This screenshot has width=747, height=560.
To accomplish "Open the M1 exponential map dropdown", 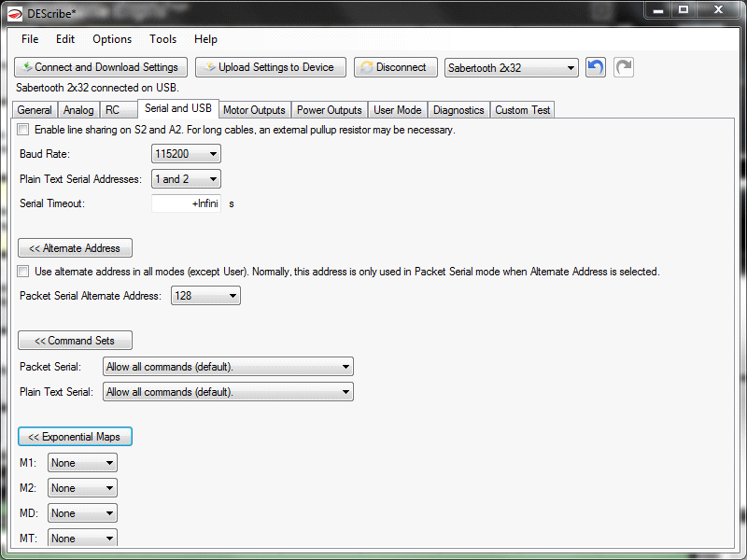I will pyautogui.click(x=82, y=463).
